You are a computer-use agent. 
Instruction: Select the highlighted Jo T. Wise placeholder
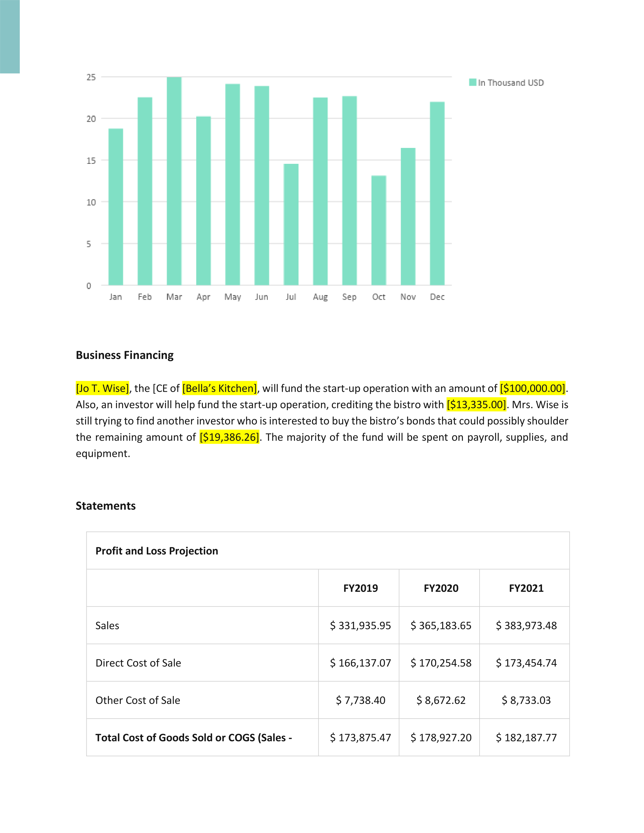tap(103, 388)
